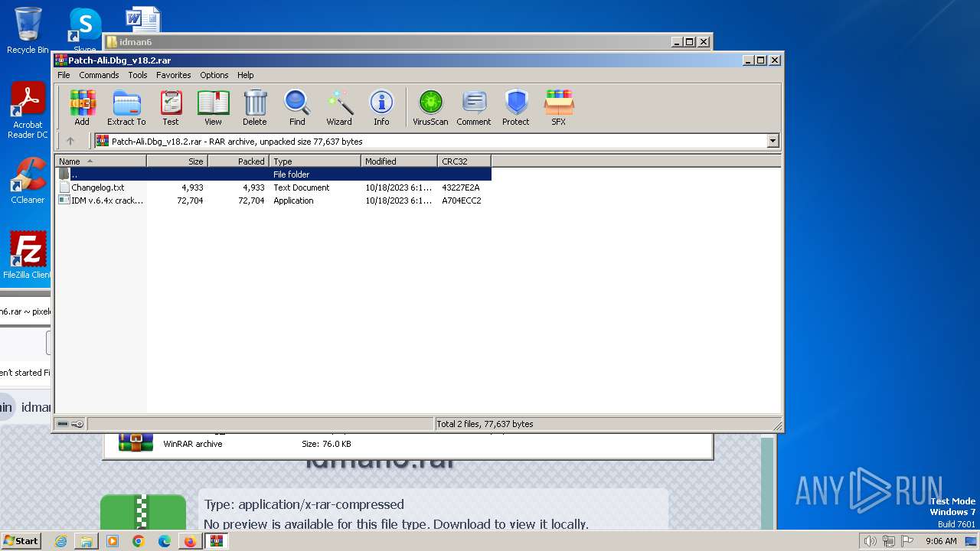980x551 pixels.
Task: Open the Word document desktop icon
Action: [x=142, y=20]
